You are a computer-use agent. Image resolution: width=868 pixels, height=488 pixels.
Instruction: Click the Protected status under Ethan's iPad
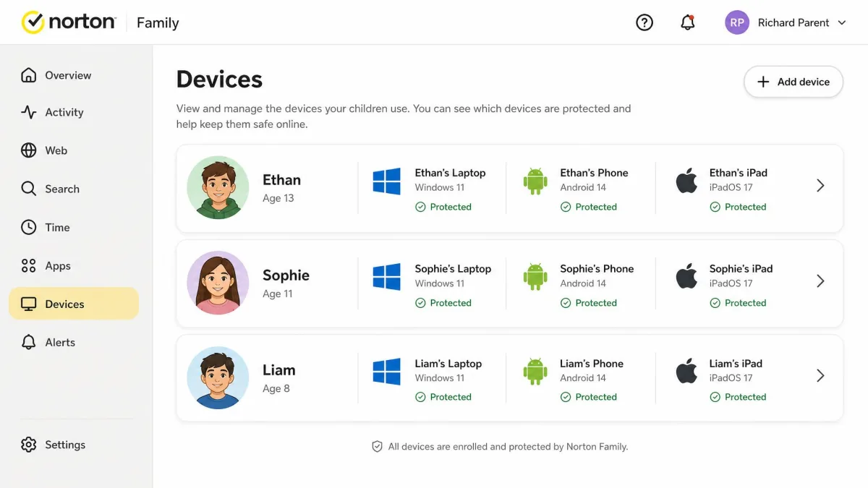coord(738,207)
